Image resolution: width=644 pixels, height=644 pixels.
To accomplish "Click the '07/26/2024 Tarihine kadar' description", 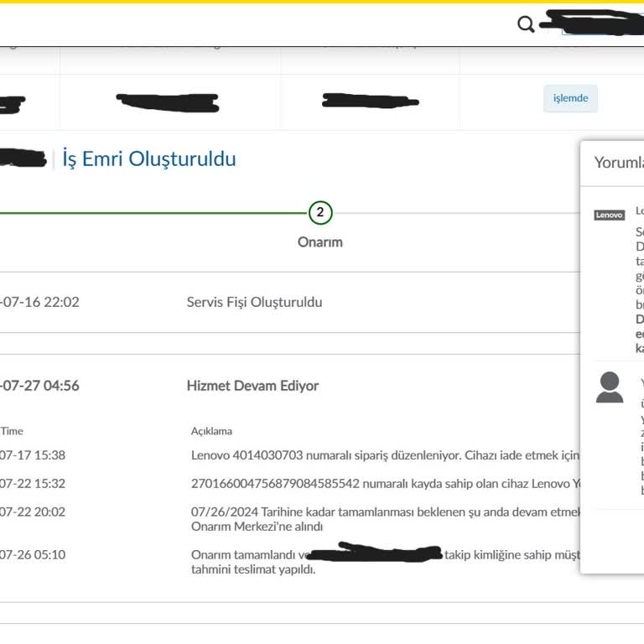I will click(x=385, y=519).
